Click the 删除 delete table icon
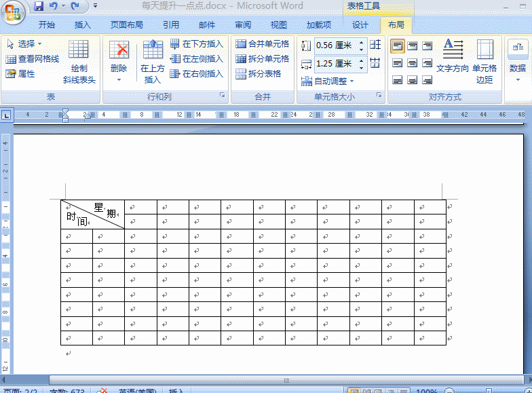 [119, 50]
